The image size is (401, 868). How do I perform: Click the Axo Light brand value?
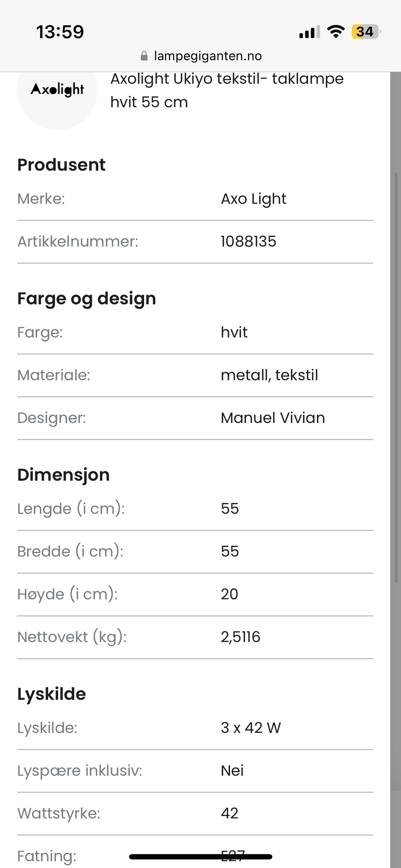point(254,199)
